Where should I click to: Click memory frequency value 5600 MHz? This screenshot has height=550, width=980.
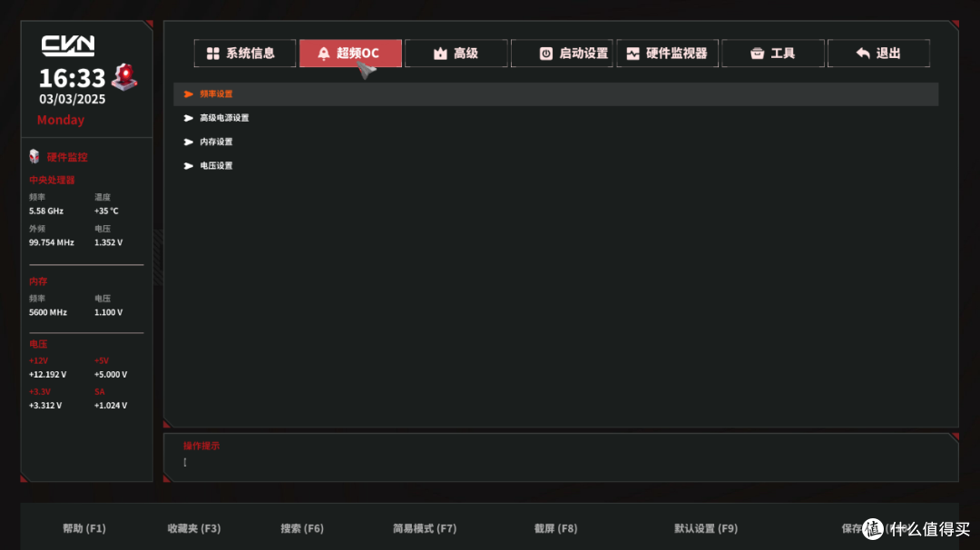tap(47, 312)
